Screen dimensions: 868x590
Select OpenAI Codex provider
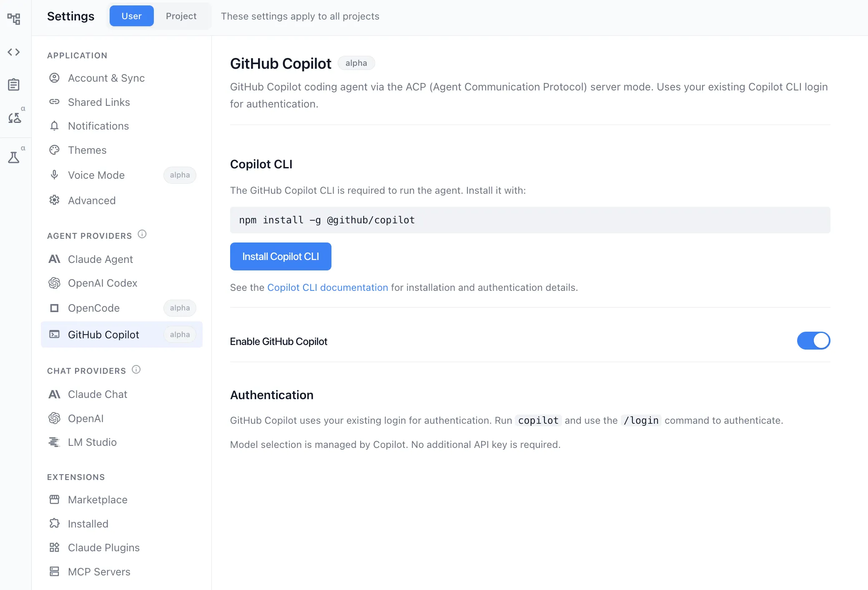point(122,283)
